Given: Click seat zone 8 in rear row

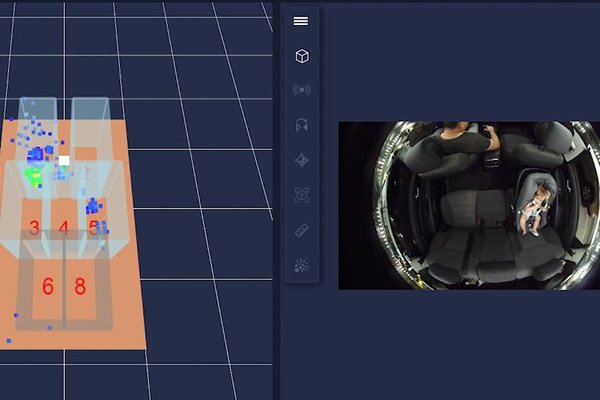Looking at the screenshot, I should pyautogui.click(x=80, y=287).
